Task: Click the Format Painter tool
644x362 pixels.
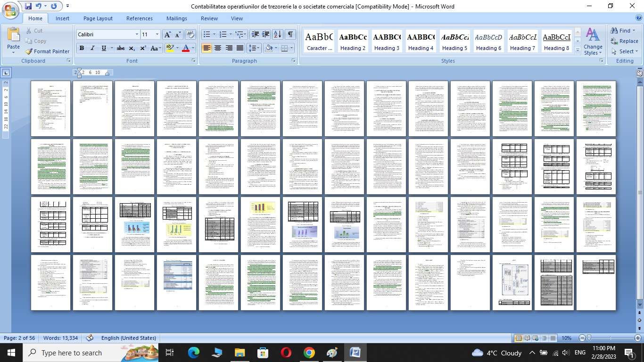Action: [x=47, y=51]
